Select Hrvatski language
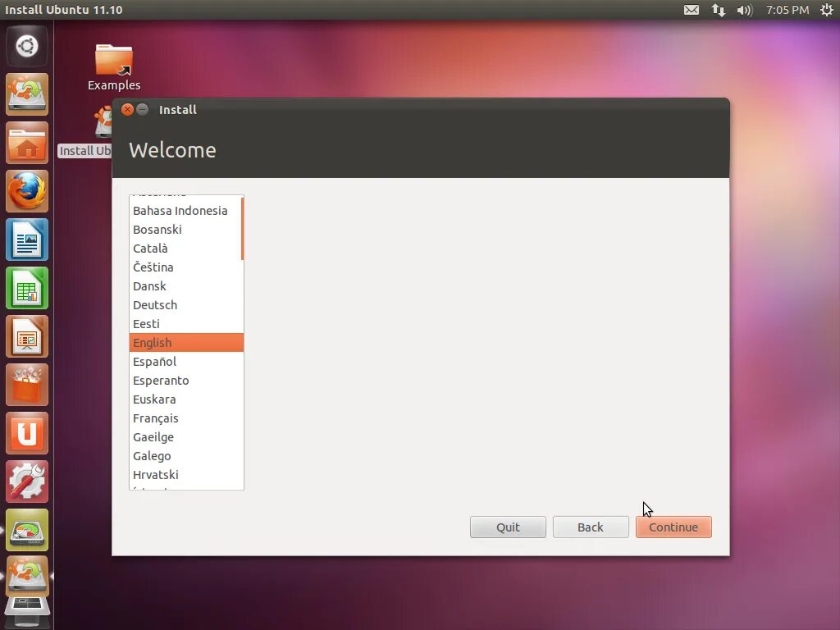 (186, 475)
